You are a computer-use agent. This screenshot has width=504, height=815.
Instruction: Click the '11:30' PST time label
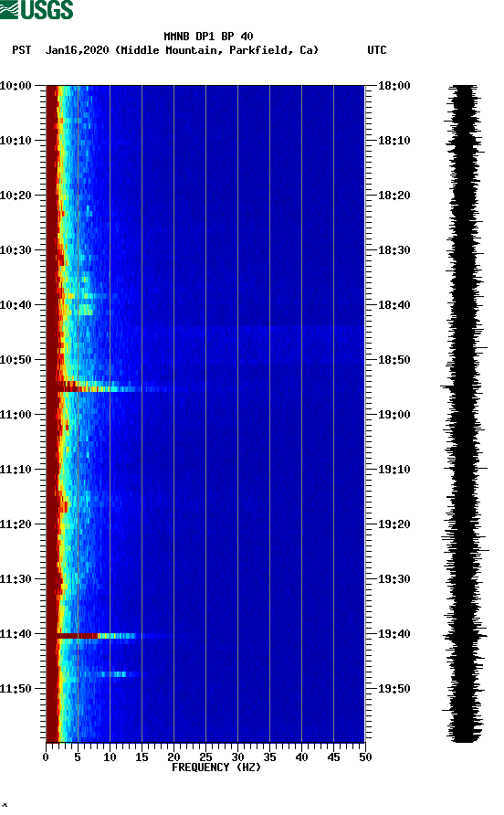tap(16, 579)
